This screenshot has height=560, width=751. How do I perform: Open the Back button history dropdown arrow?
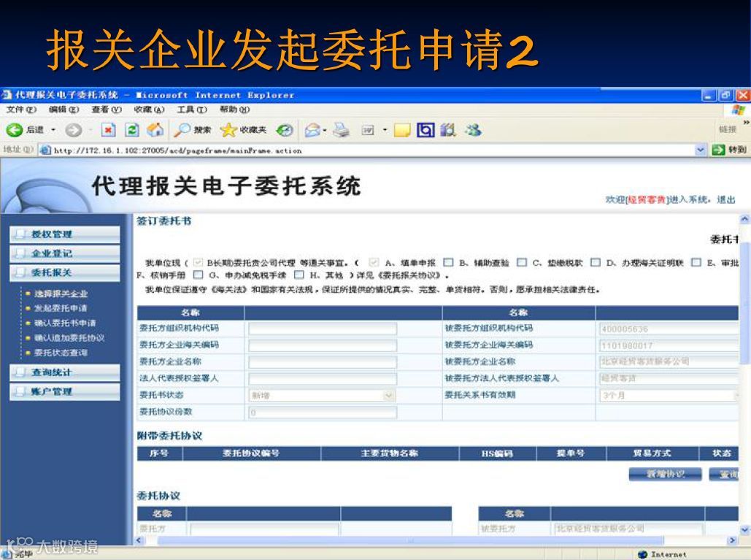coord(53,130)
